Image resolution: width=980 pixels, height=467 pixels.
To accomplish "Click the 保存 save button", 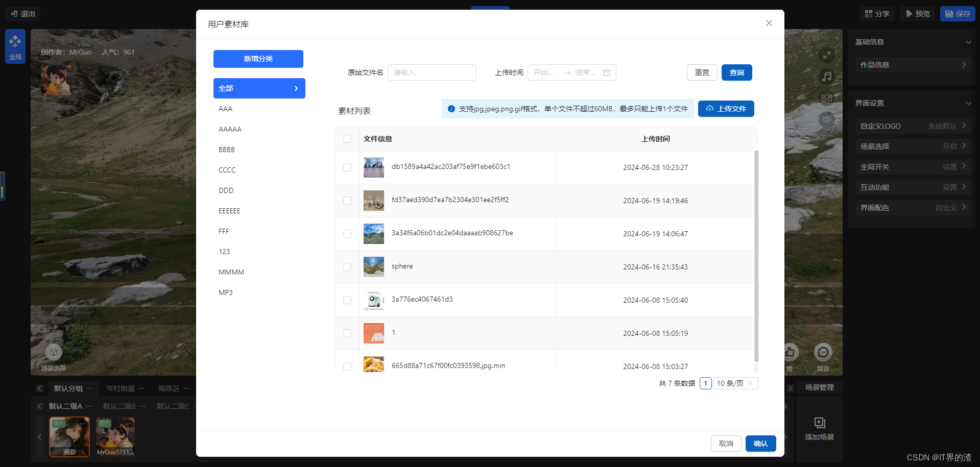I will tap(958, 14).
